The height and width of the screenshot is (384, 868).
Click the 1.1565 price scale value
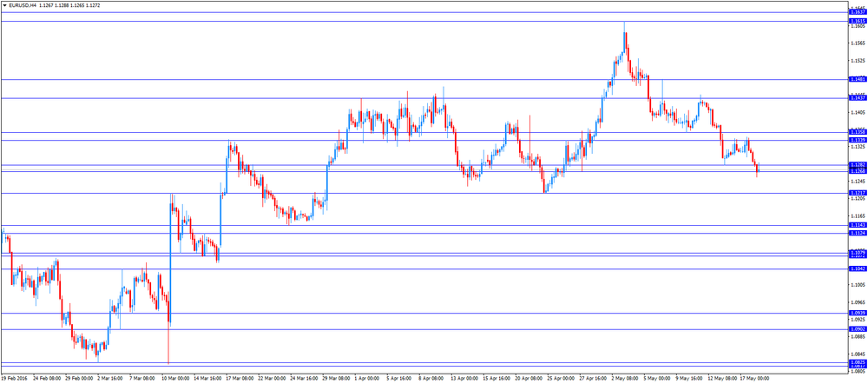pyautogui.click(x=858, y=43)
